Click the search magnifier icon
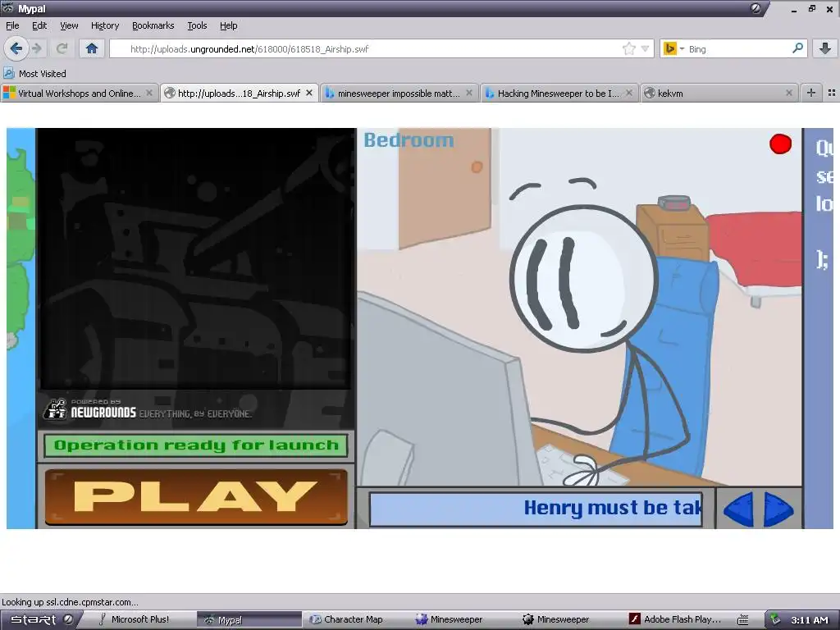The height and width of the screenshot is (630, 840). 797,48
